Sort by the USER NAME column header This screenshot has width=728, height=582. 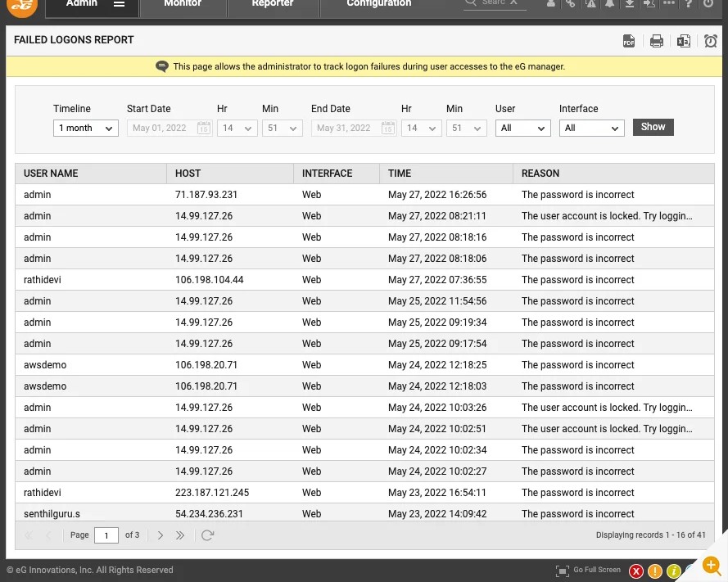pos(51,174)
